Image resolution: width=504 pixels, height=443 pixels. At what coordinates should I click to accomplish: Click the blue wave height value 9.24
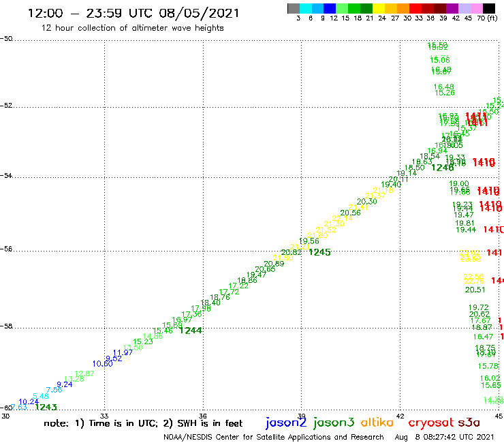[x=64, y=384]
